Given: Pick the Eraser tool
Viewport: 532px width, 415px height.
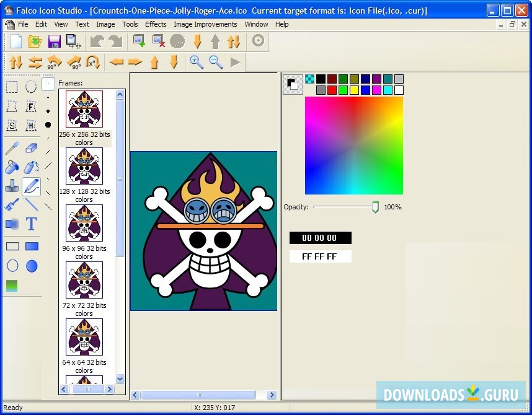Looking at the screenshot, I should pyautogui.click(x=31, y=148).
